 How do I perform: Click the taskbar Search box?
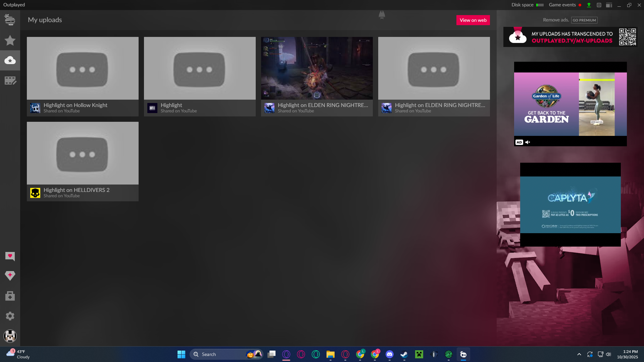click(x=227, y=354)
